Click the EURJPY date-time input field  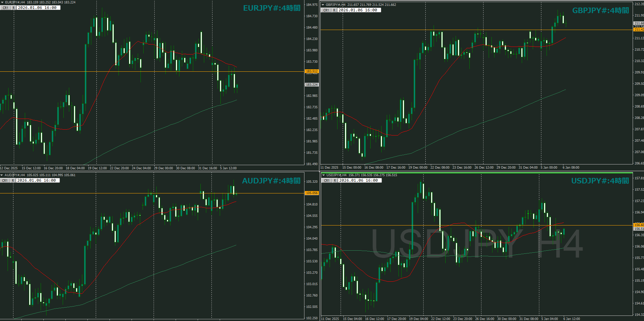coord(38,8)
